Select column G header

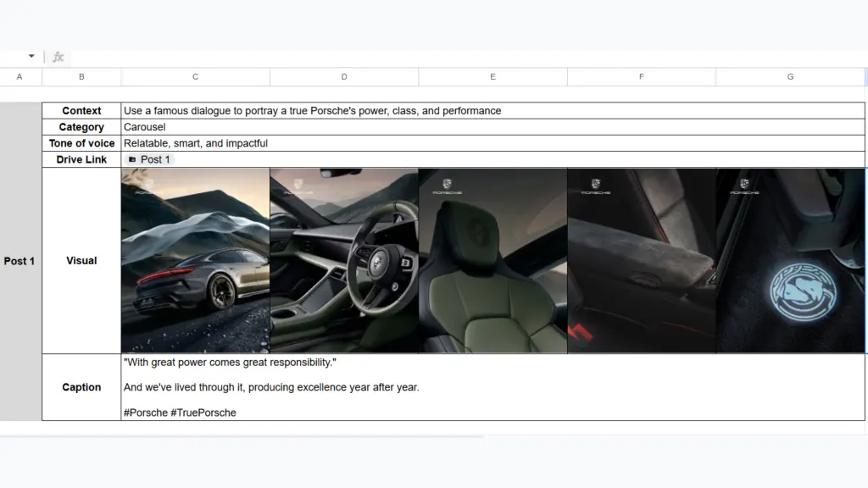tap(790, 77)
